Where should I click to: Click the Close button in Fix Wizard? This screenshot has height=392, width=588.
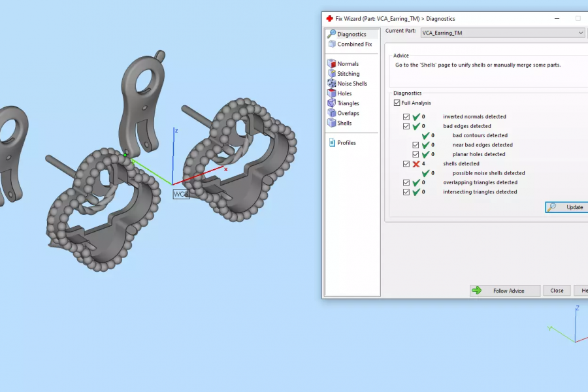click(x=557, y=291)
